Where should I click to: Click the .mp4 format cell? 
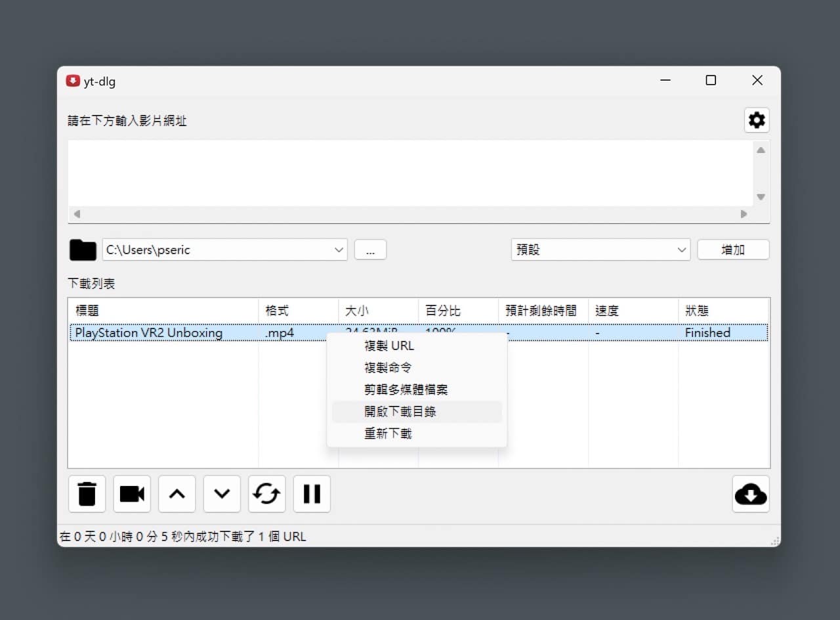(x=280, y=332)
